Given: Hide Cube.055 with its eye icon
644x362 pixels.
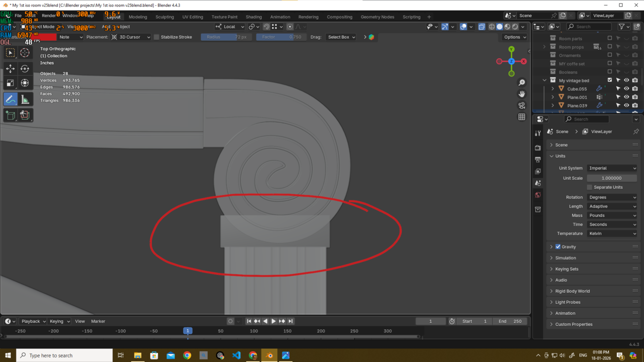Looking at the screenshot, I should tap(626, 89).
